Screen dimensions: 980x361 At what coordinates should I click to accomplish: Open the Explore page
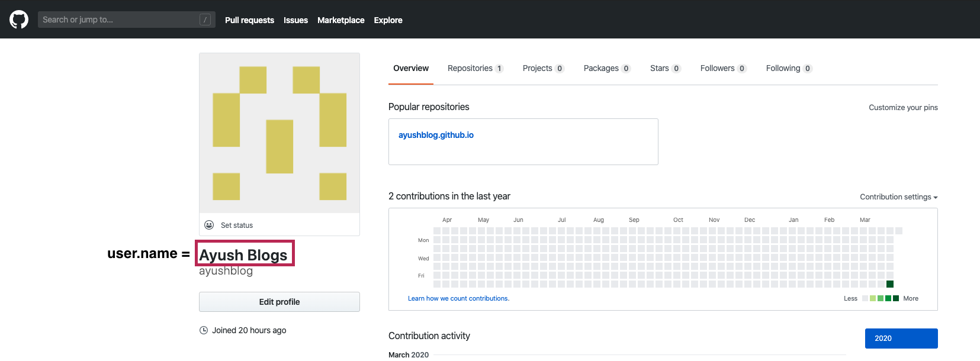coord(388,20)
